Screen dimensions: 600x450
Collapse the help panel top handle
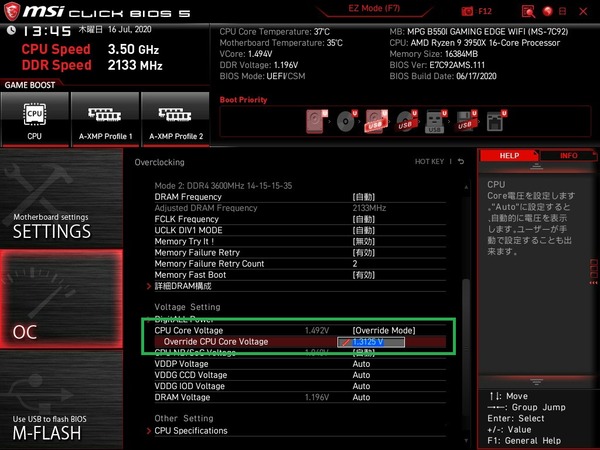point(536,166)
